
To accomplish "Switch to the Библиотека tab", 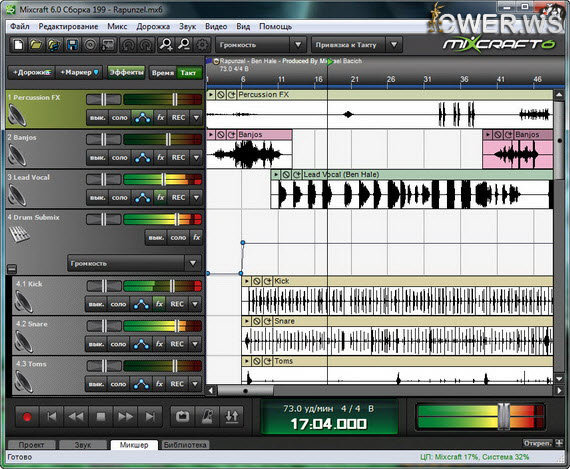I will click(185, 445).
